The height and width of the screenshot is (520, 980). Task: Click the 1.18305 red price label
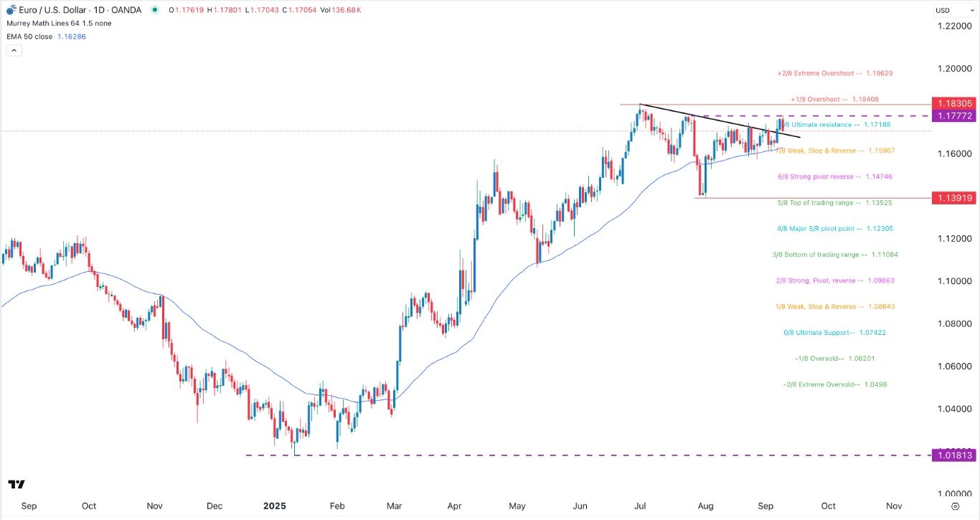point(956,103)
